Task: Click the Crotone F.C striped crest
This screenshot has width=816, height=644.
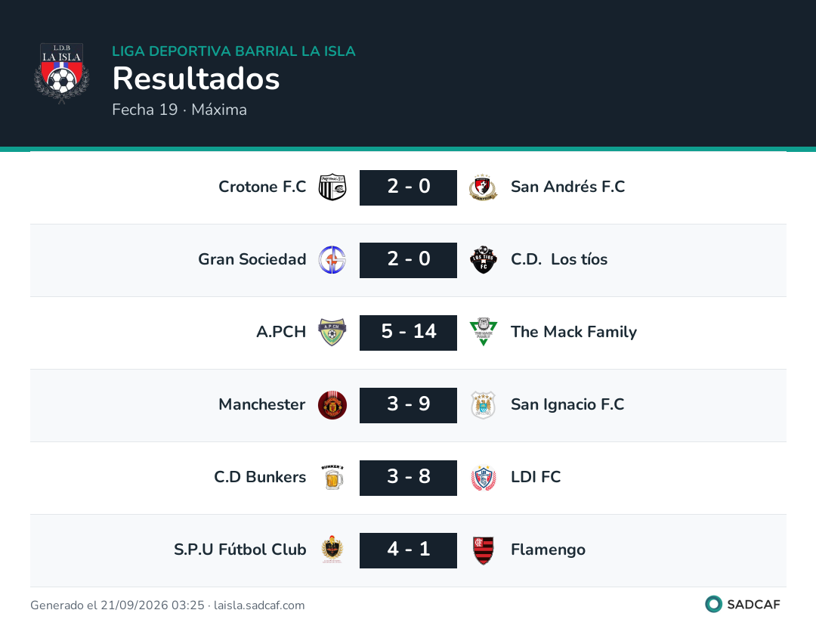Action: (332, 187)
